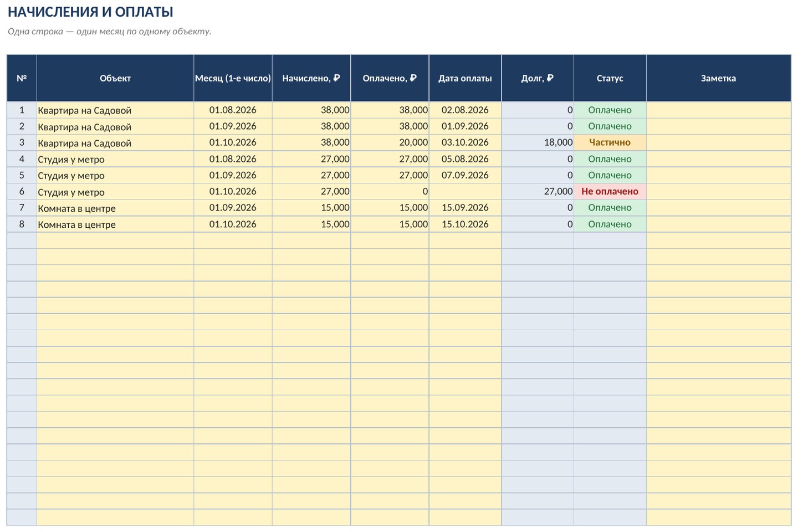Click the title 'НАЧИСЛЕНИЯ И ОПЛАТЫ'
The image size is (798, 532).
point(90,12)
